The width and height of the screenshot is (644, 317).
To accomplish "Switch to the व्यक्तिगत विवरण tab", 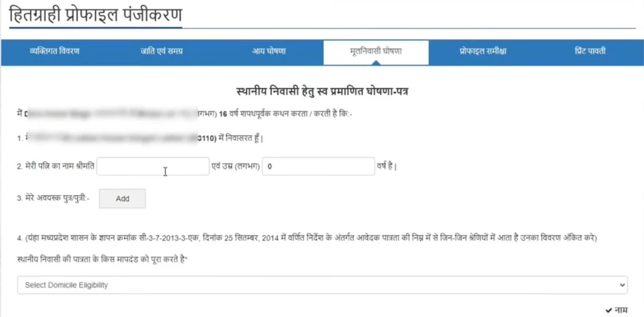I will [55, 52].
